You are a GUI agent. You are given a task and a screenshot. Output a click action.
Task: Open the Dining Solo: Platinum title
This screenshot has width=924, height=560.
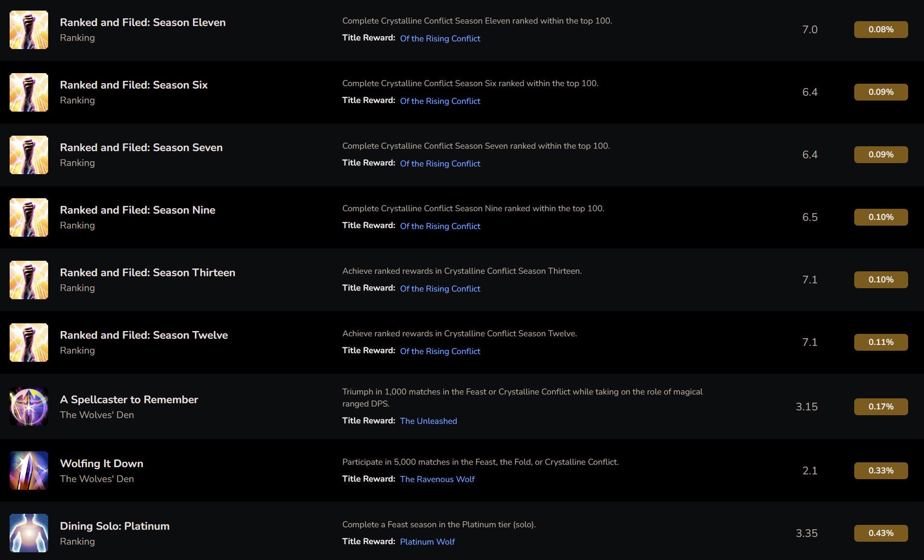(115, 526)
